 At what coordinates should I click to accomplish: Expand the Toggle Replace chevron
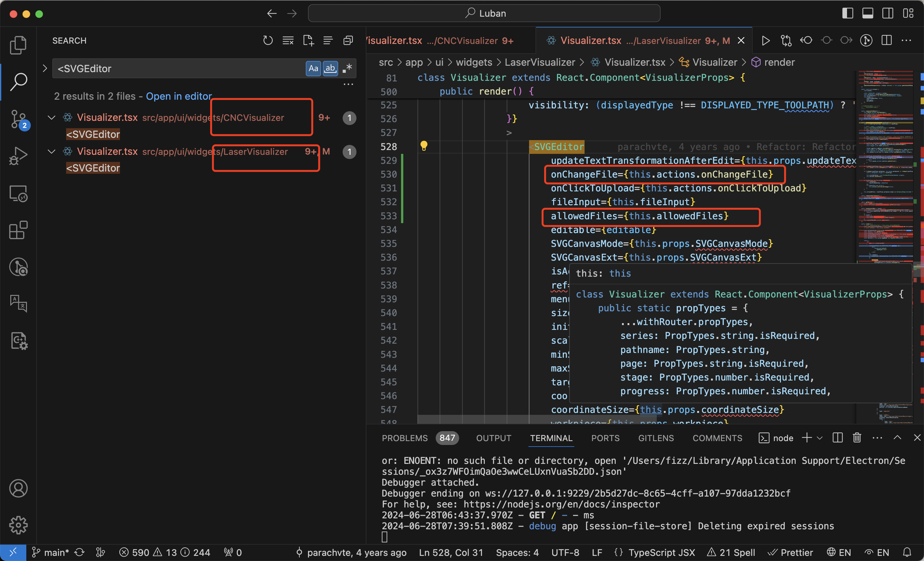(45, 68)
